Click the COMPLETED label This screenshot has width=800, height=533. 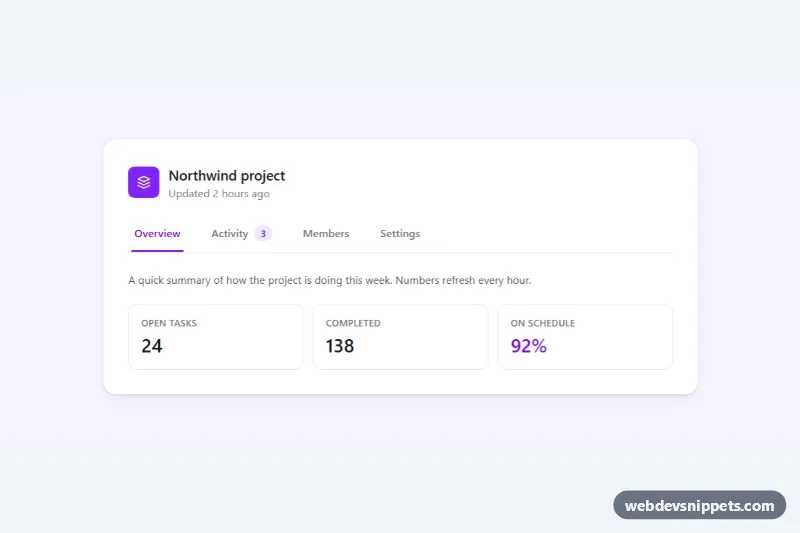coord(353,323)
